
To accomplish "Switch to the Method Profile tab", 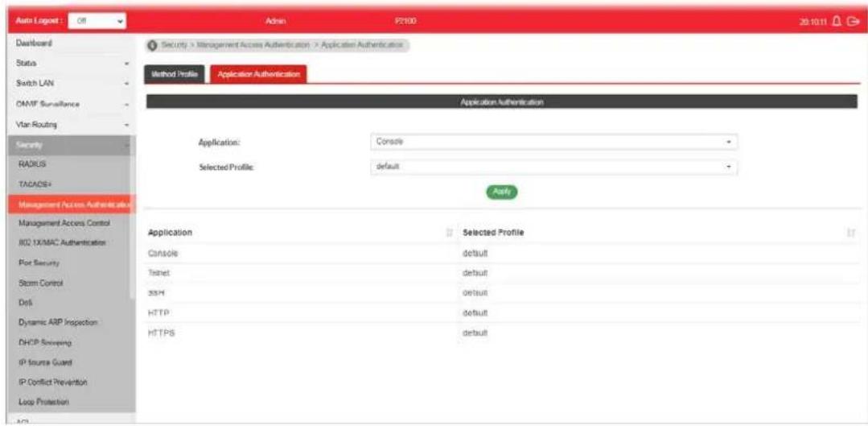I will click(x=175, y=75).
